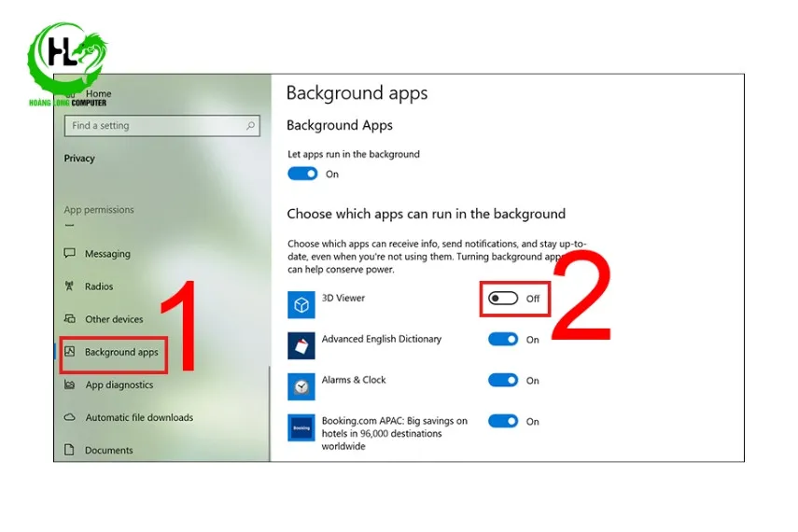Open Background apps in the sidebar

tap(121, 352)
